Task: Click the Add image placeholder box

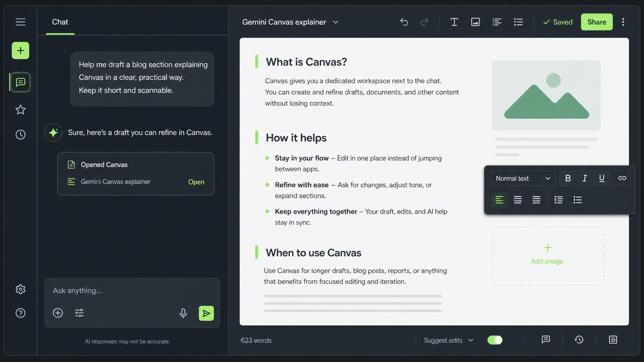Action: coord(547,256)
